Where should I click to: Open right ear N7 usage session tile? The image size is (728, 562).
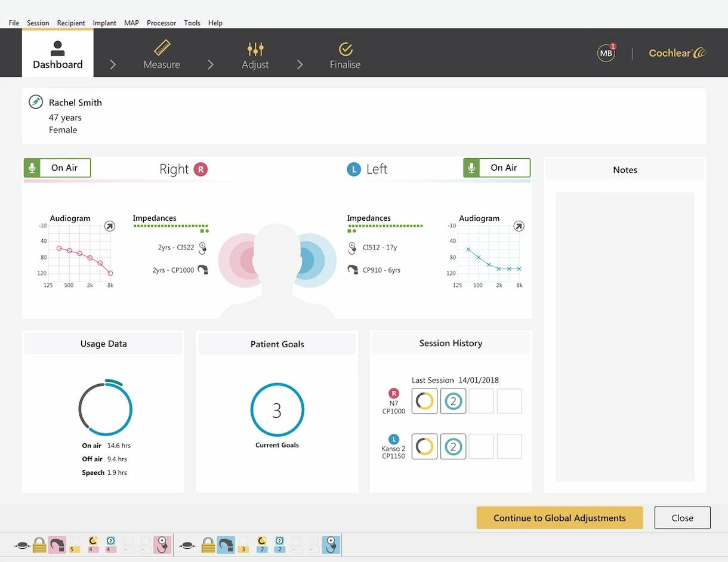point(424,401)
